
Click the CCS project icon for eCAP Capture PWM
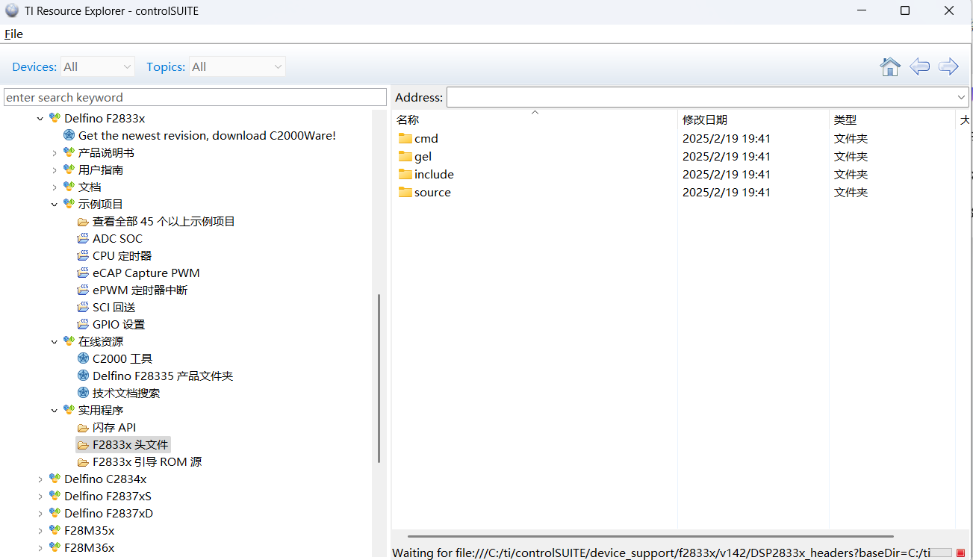point(83,273)
